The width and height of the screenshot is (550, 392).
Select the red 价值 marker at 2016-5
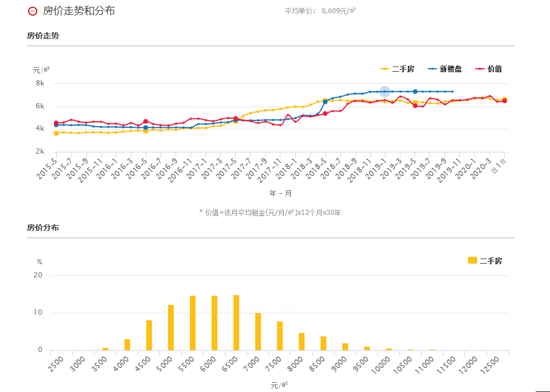[x=146, y=121]
